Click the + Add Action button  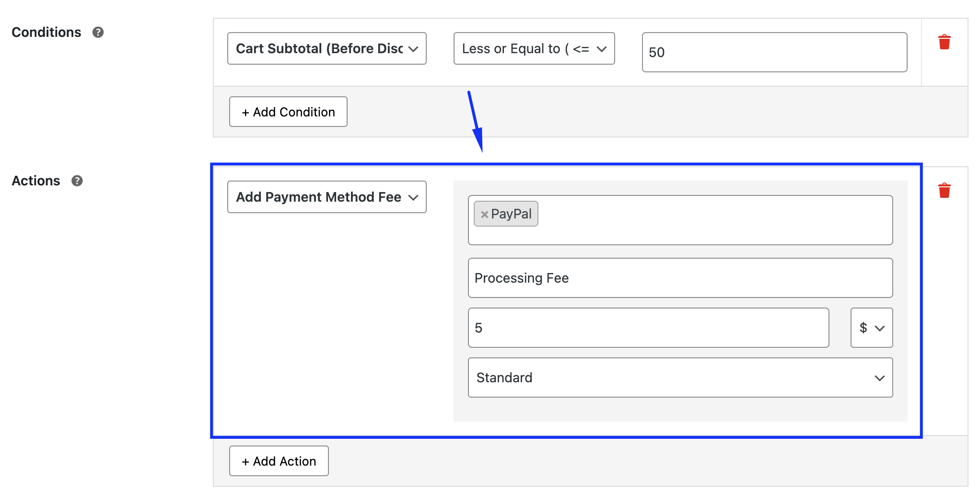[x=279, y=461]
